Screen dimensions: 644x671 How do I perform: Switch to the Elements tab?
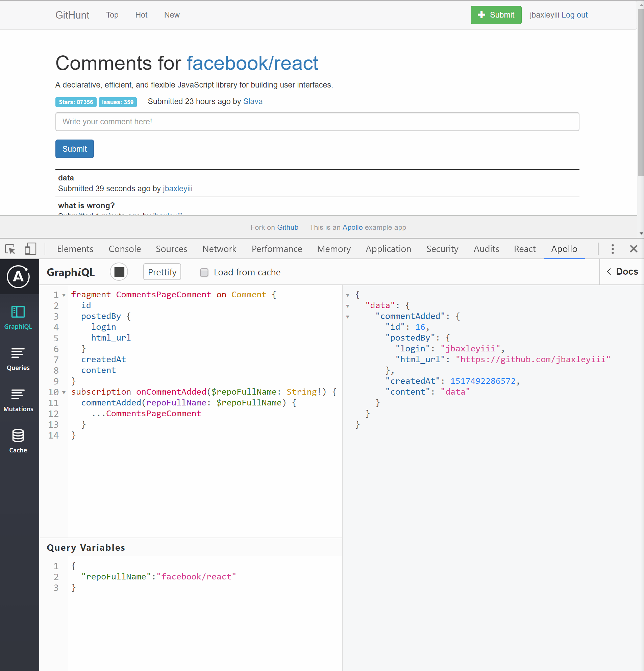point(75,249)
